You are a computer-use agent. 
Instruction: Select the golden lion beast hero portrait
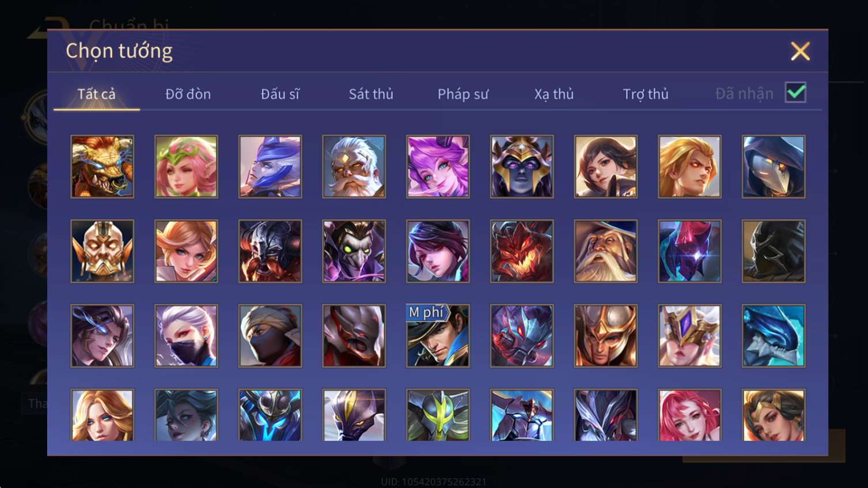102,167
